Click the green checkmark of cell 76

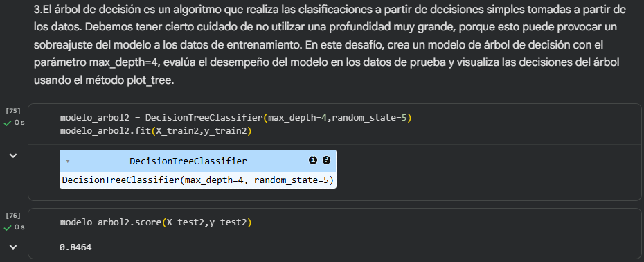[8, 227]
